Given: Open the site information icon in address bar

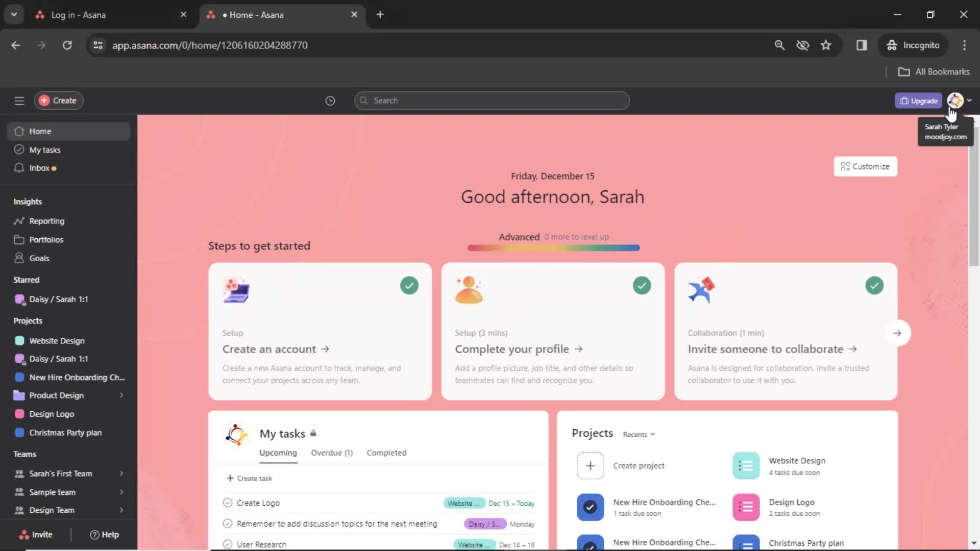Looking at the screenshot, I should (x=98, y=45).
